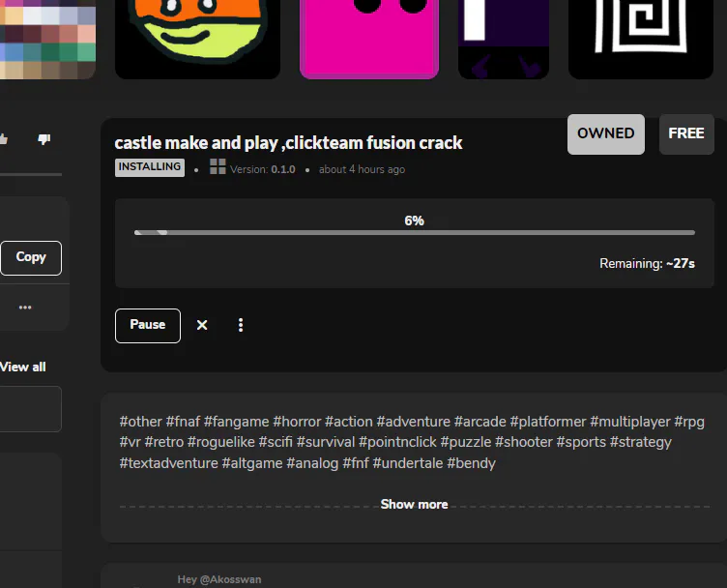Click the #vr hashtag
The image size is (727, 588).
click(131, 442)
